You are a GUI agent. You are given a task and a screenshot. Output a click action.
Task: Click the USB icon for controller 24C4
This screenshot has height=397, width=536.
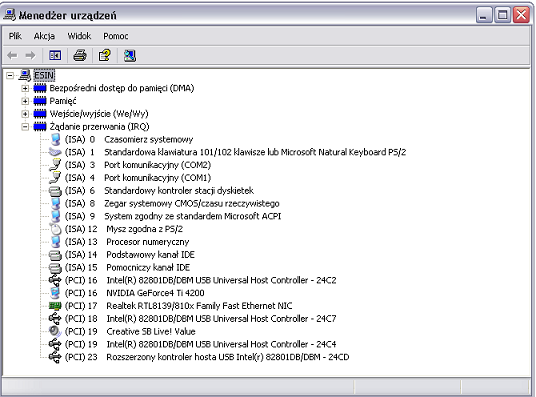pyautogui.click(x=55, y=344)
